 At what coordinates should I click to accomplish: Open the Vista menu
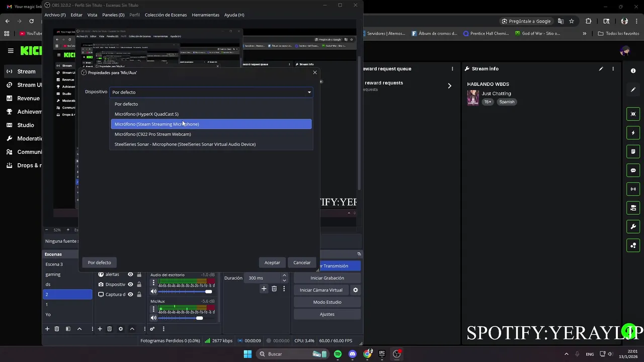pos(92,15)
